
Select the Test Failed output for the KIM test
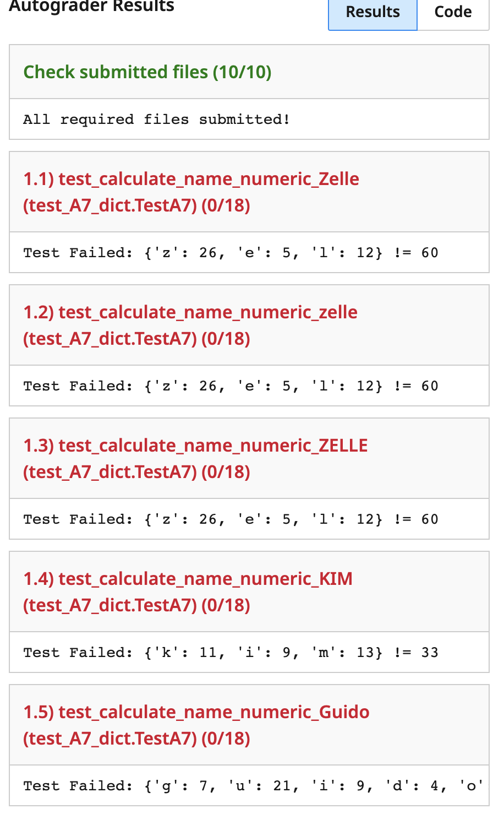click(230, 652)
